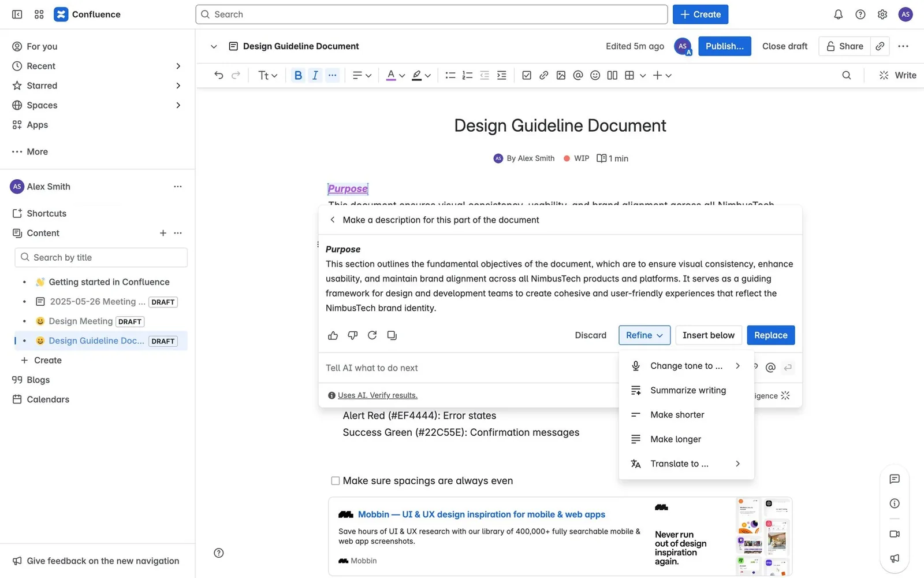
Task: Insert a numbered list
Action: pos(468,75)
